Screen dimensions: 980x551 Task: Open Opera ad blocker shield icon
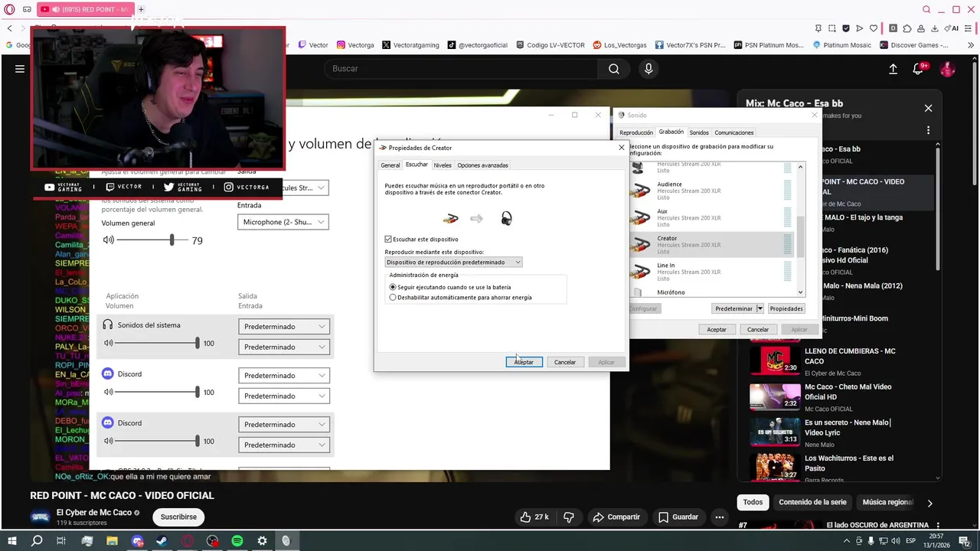pyautogui.click(x=846, y=28)
